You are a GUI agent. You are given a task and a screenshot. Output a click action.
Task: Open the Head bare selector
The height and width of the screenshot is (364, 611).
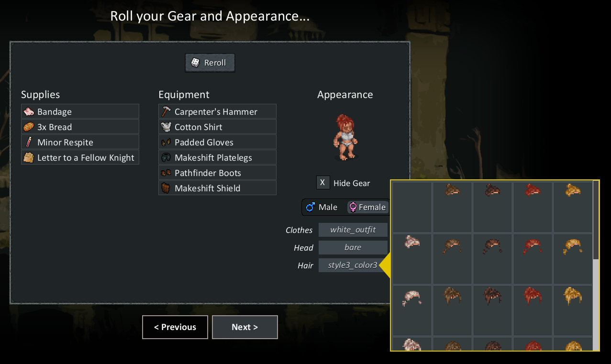click(x=353, y=247)
